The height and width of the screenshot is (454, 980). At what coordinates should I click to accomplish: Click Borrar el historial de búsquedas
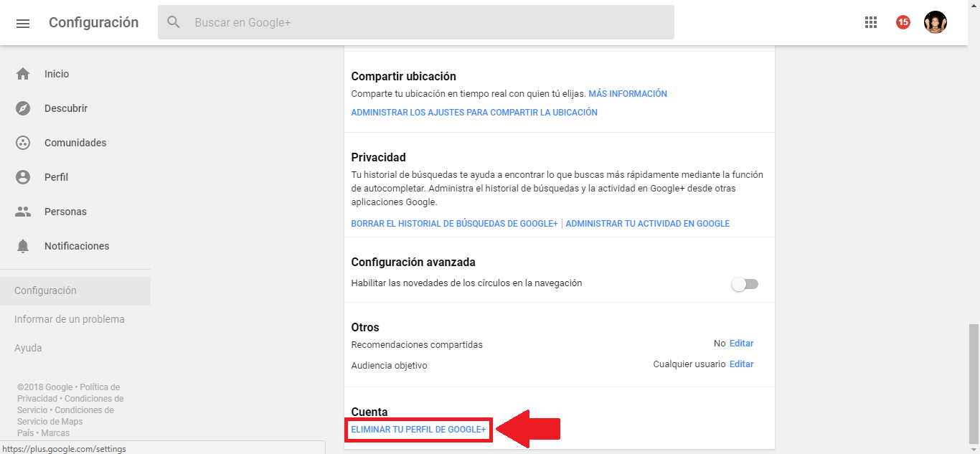(454, 224)
